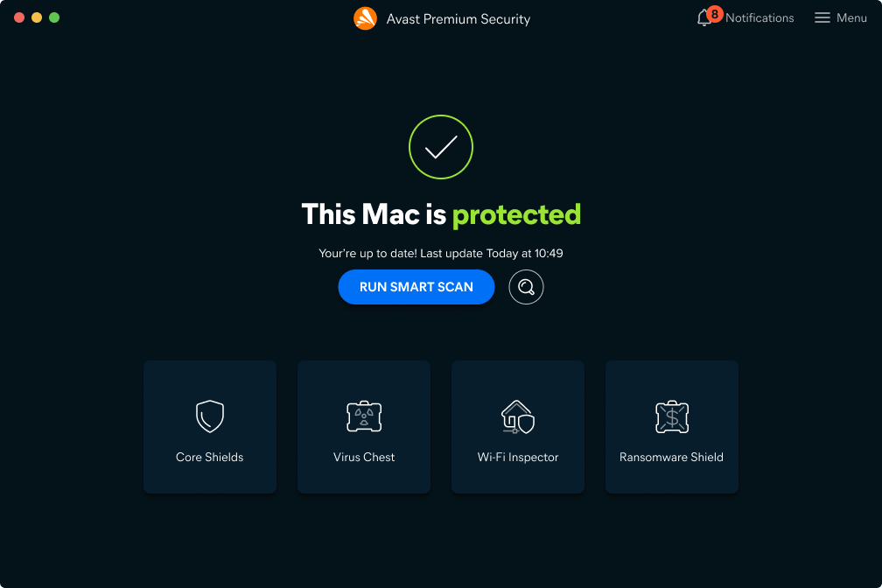The height and width of the screenshot is (588, 882).
Task: Start the Run Smart Scan button
Action: point(416,287)
